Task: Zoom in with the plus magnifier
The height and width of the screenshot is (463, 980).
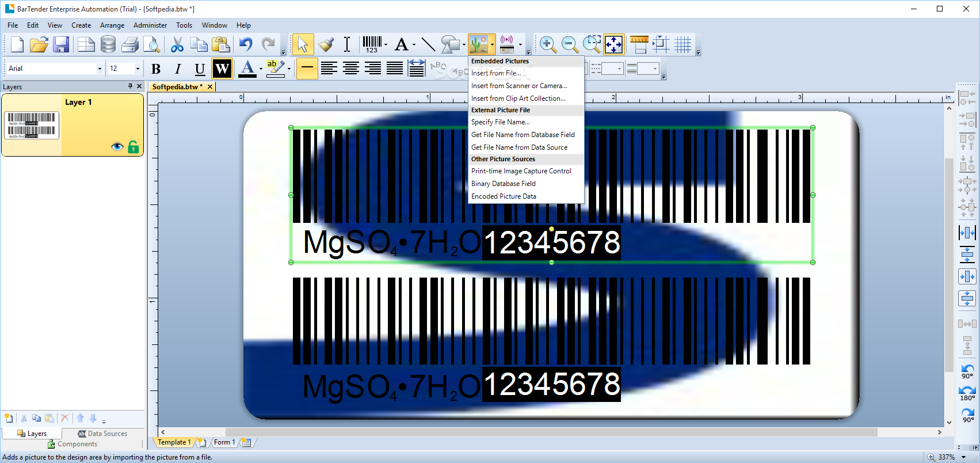Action: (547, 44)
